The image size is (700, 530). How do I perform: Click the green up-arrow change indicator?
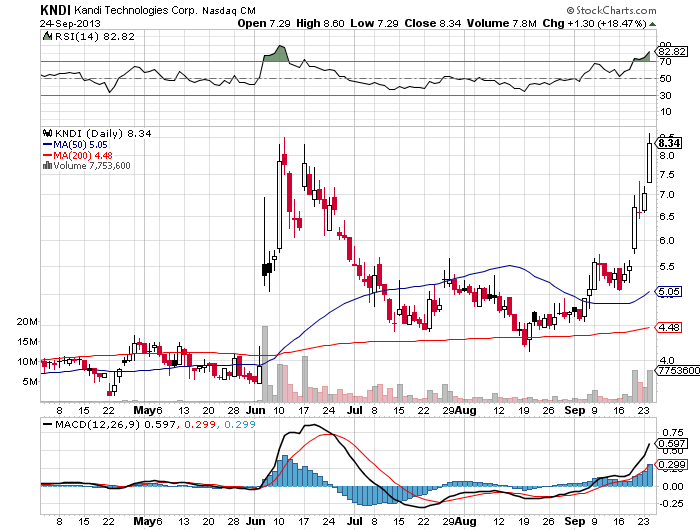tap(652, 24)
